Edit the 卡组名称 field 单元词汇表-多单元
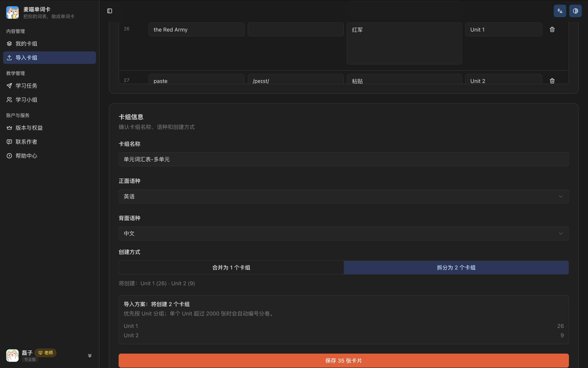The width and height of the screenshot is (588, 368). click(344, 159)
